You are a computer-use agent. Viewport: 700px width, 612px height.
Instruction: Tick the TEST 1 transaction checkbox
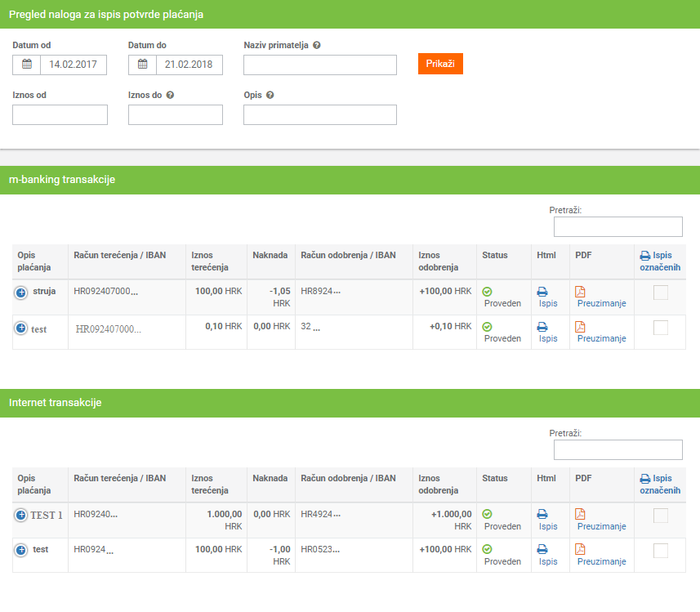(x=661, y=516)
